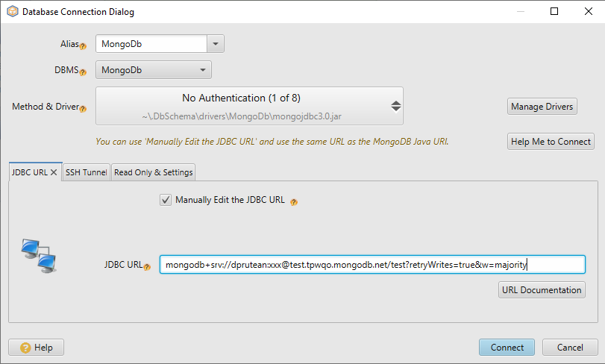Expand the DBMS MongoDb dropdown
605x364 pixels.
(x=154, y=70)
